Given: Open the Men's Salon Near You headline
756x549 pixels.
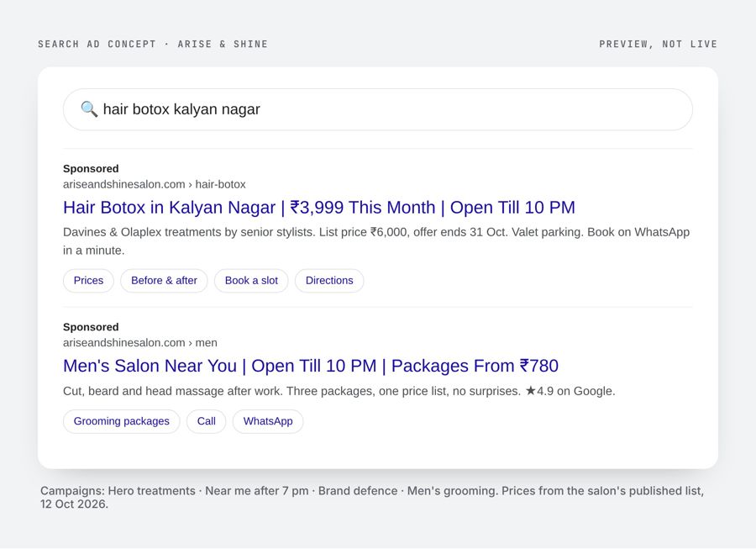Looking at the screenshot, I should (x=311, y=366).
